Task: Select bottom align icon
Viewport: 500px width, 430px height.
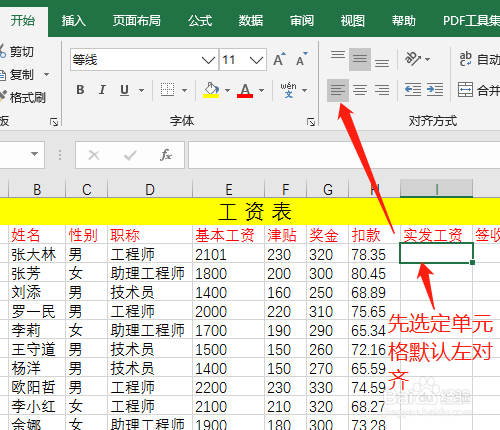Action: click(x=382, y=63)
